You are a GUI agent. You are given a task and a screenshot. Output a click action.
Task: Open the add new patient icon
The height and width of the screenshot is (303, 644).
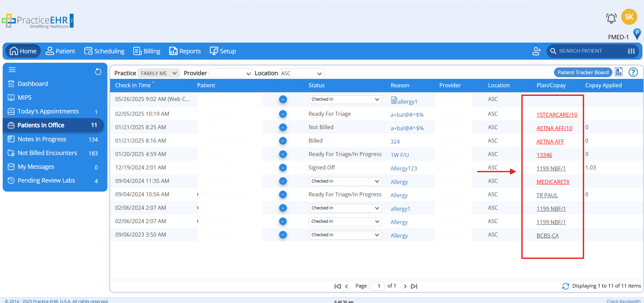[536, 51]
